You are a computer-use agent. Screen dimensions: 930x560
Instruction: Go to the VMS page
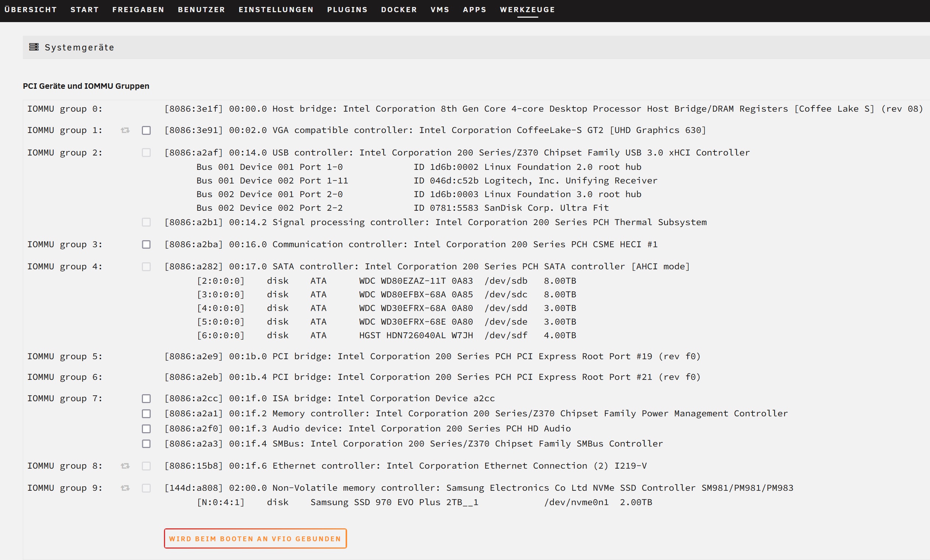pos(440,10)
